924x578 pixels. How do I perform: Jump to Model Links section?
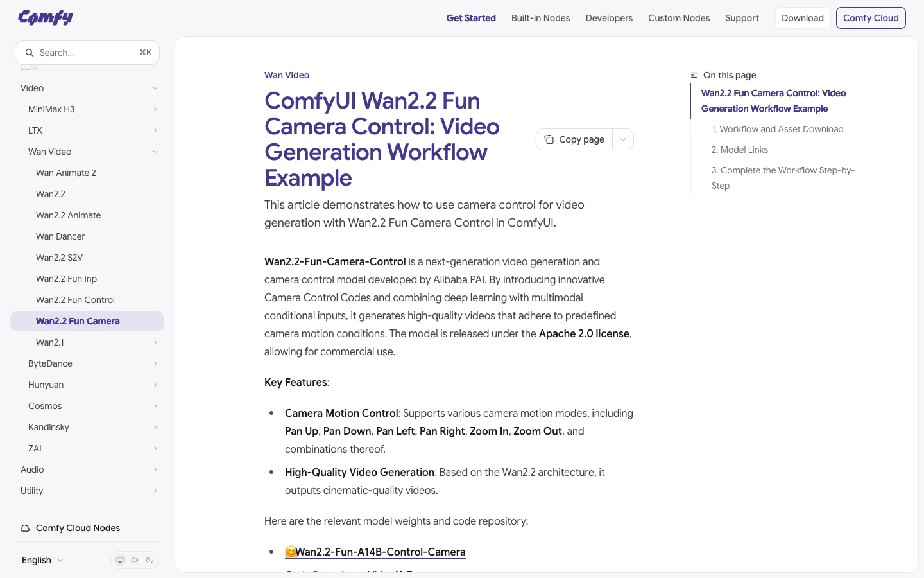click(740, 150)
